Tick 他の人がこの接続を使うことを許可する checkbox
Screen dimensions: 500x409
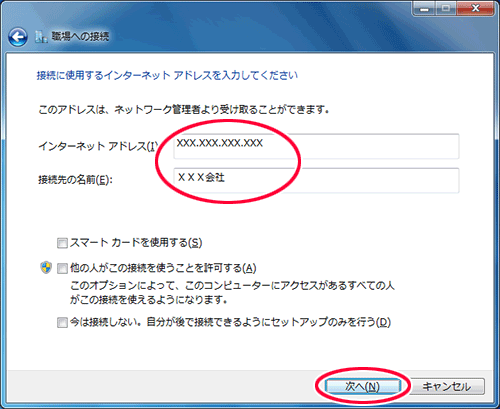[62, 268]
